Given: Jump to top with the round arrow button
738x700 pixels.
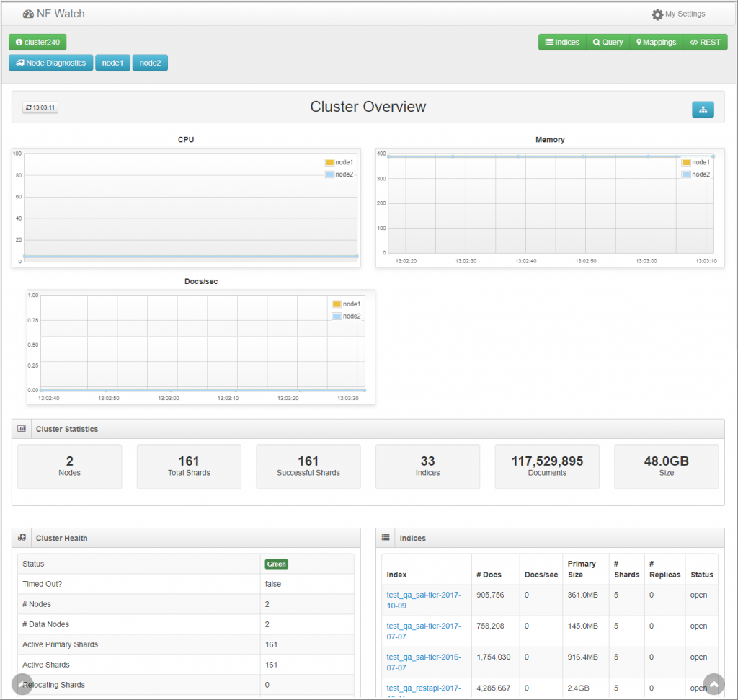Looking at the screenshot, I should point(713,684).
